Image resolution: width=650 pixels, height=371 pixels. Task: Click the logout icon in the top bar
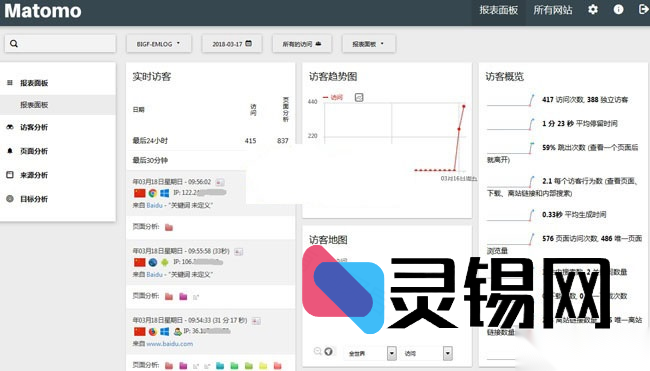coord(644,10)
